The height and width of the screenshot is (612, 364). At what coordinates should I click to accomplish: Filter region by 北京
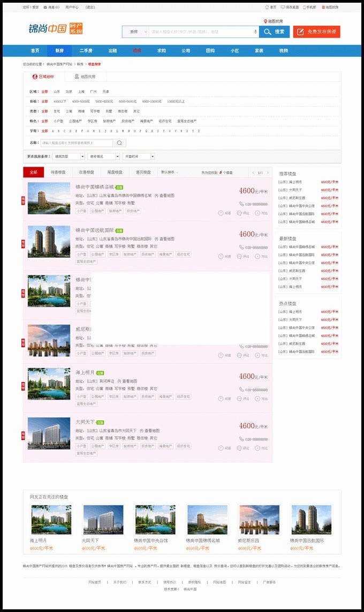pos(69,91)
